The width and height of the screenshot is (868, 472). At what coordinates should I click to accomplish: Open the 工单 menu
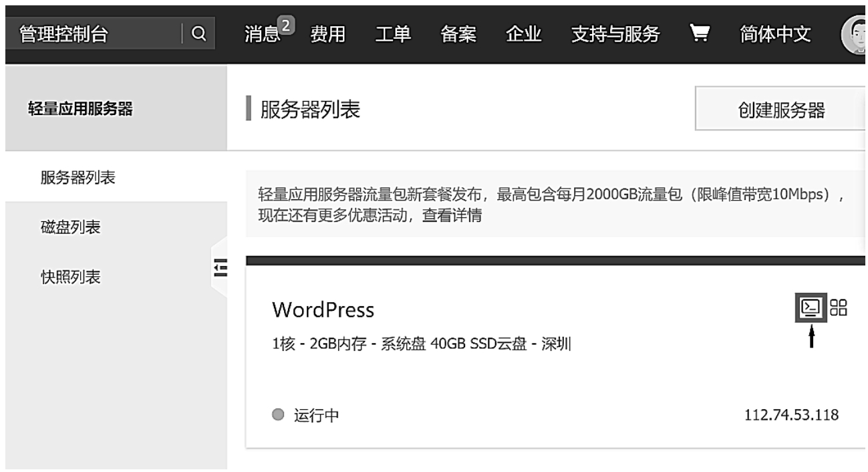[393, 35]
